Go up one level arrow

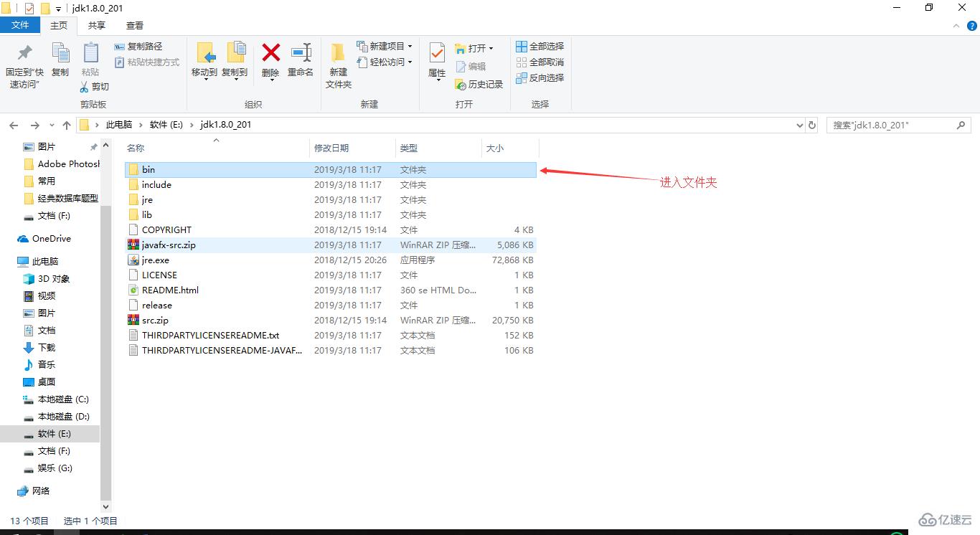click(x=67, y=125)
